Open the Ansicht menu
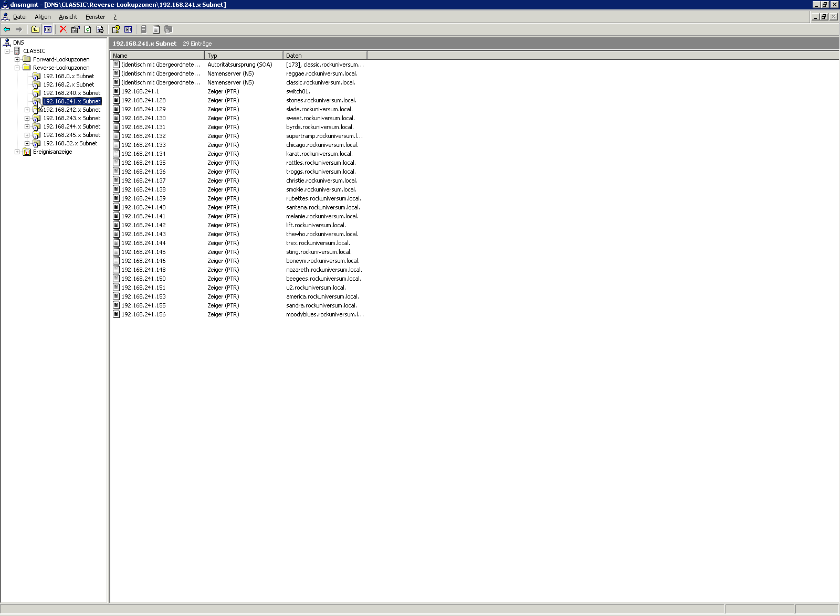The width and height of the screenshot is (840, 616). (68, 17)
